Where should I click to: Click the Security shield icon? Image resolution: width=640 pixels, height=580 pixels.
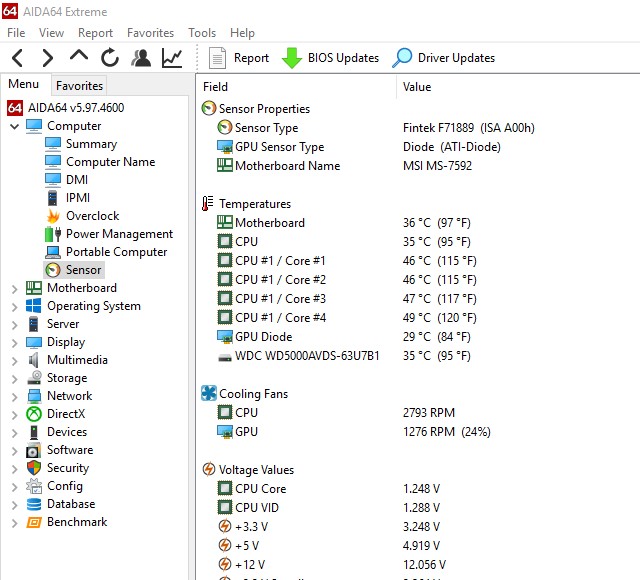click(34, 468)
